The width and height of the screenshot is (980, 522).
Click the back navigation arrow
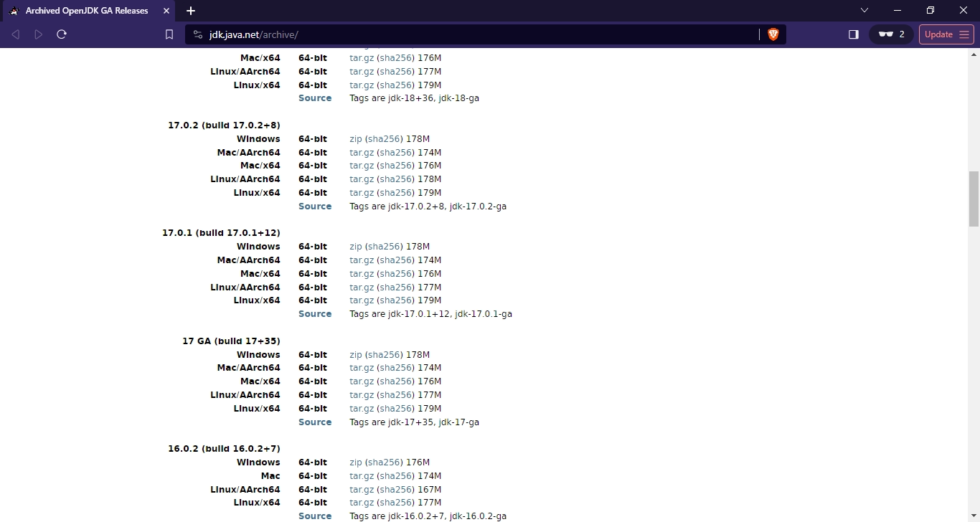pos(16,34)
